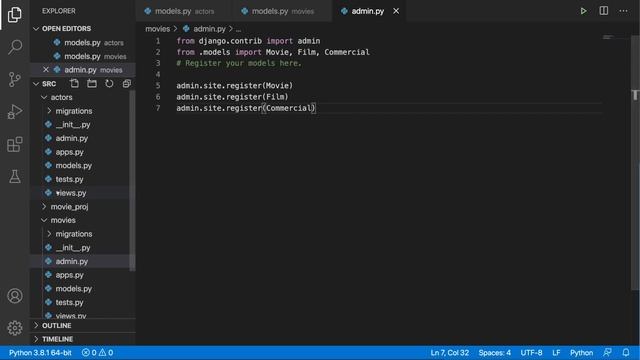Open the Manage gear menu
The image size is (640, 360).
pyautogui.click(x=15, y=328)
